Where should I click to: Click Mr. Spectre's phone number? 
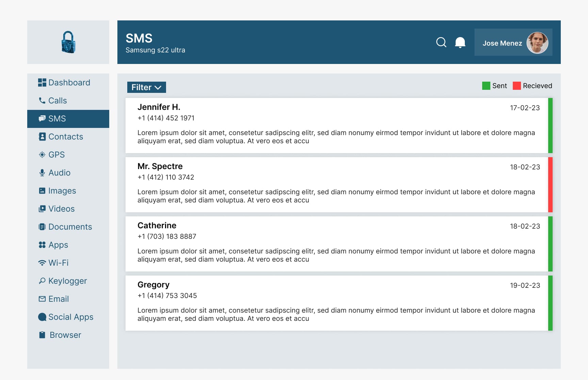tap(166, 177)
